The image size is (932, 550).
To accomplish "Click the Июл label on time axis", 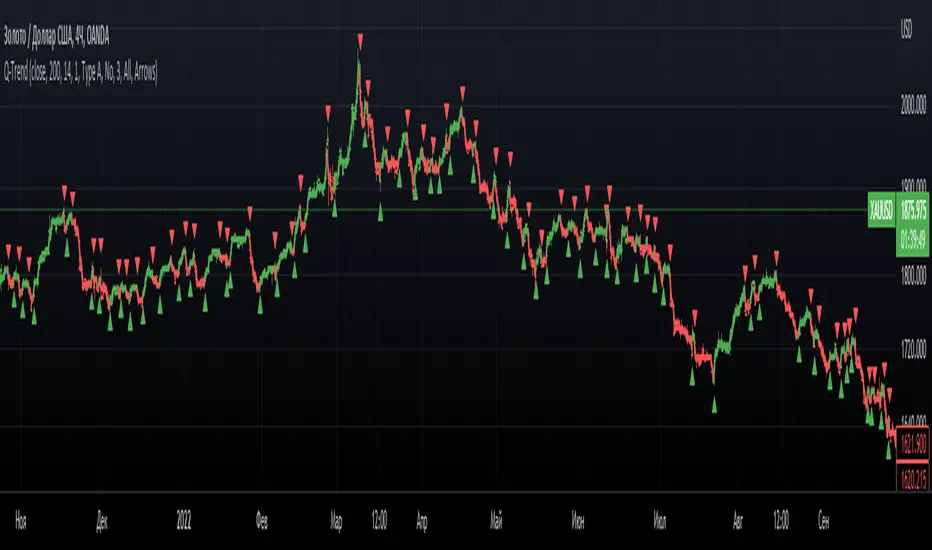I will [x=660, y=521].
